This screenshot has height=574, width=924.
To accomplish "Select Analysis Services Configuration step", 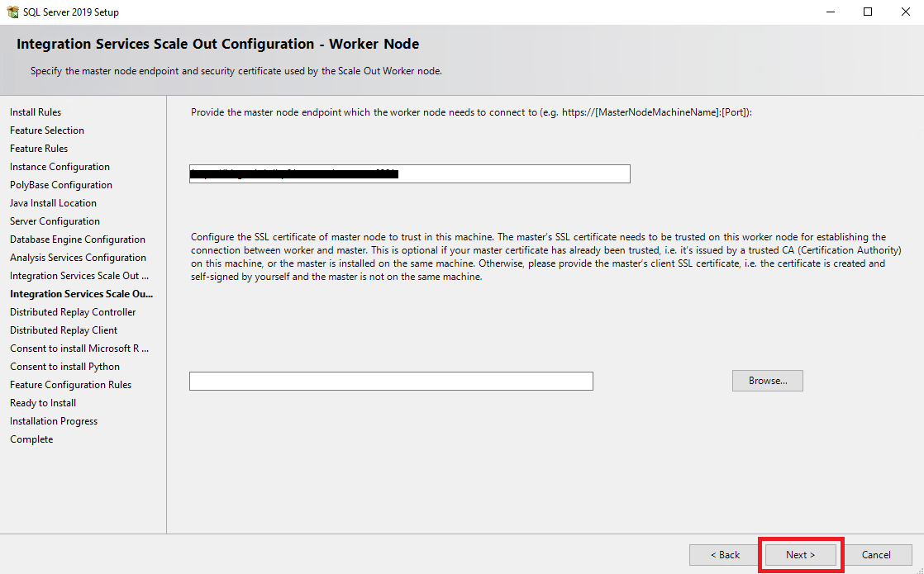I will 78,258.
